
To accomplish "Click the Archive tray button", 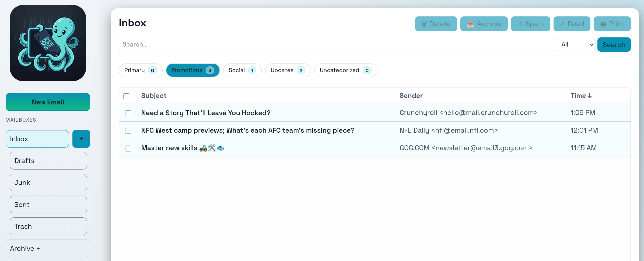I will [484, 24].
